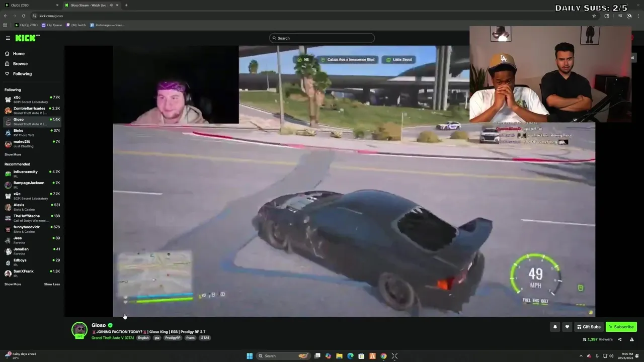The image size is (644, 362).
Task: Open File Explorer from taskbar
Action: [339, 356]
